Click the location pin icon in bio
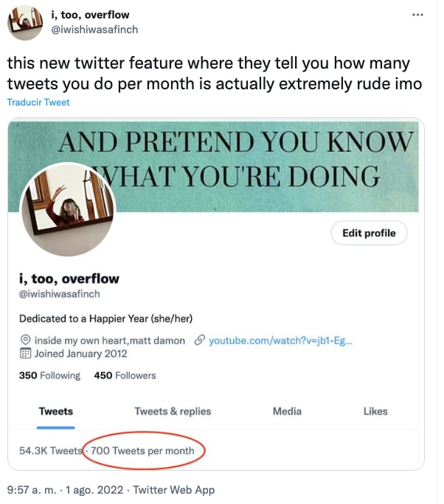The height and width of the screenshot is (504, 444). 25,340
